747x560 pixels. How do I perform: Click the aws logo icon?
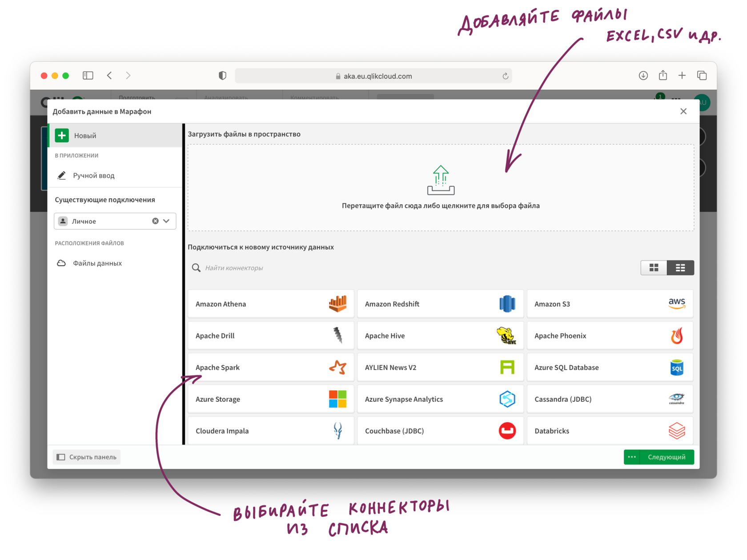(x=677, y=304)
